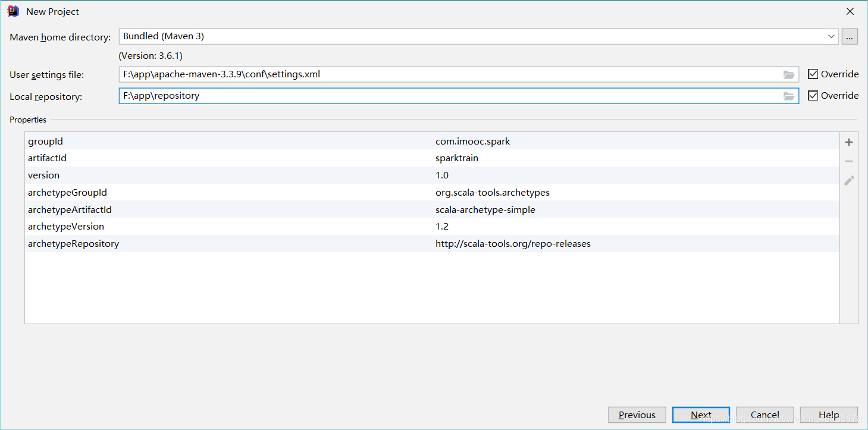
Task: Toggle Override for Local repository
Action: [x=833, y=96]
